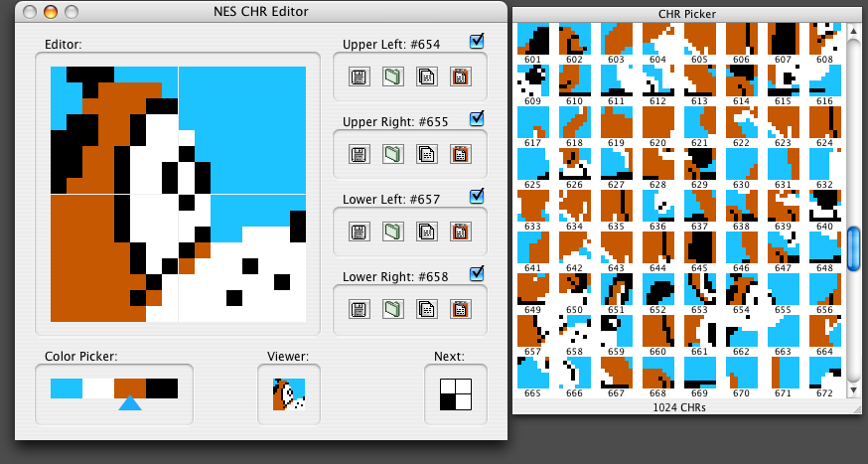Select CHR tile 659 in the picker
Image resolution: width=868 pixels, height=464 pixels.
pyautogui.click(x=617, y=331)
